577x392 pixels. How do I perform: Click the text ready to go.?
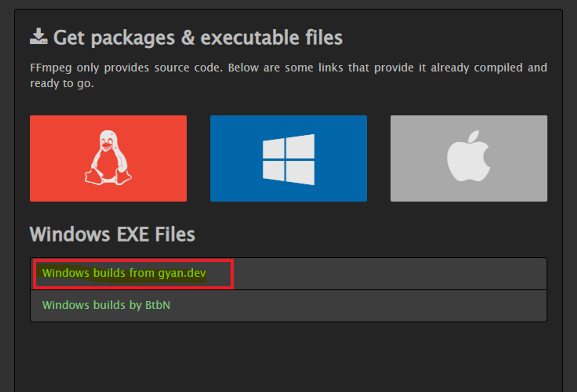click(x=62, y=84)
